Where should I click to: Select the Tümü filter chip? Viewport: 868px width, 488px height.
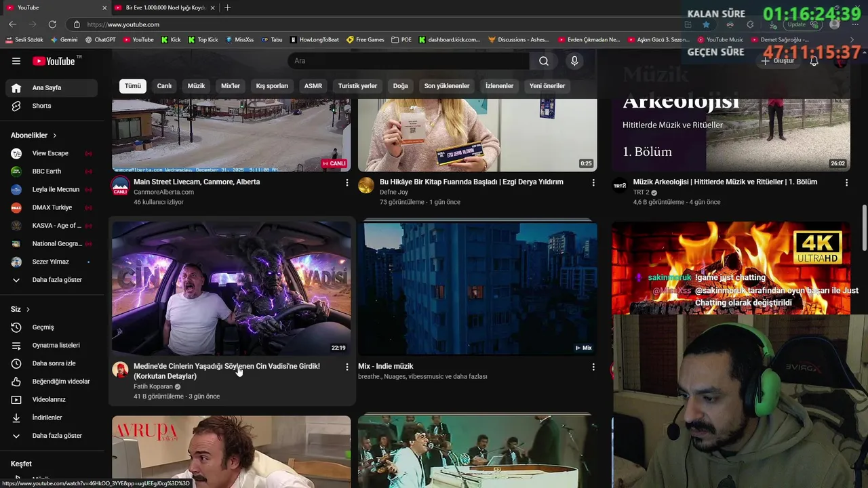(133, 86)
